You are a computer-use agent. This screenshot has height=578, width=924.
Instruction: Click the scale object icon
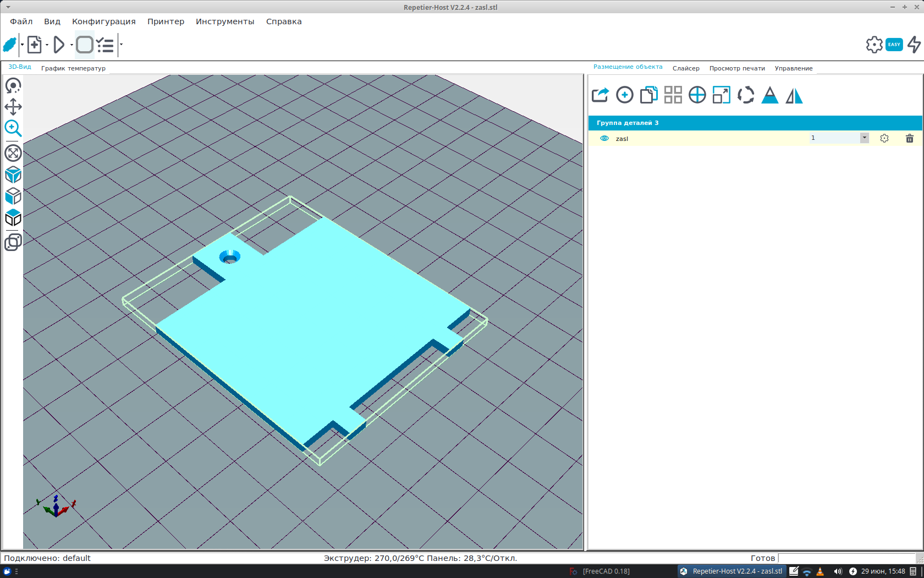(722, 95)
